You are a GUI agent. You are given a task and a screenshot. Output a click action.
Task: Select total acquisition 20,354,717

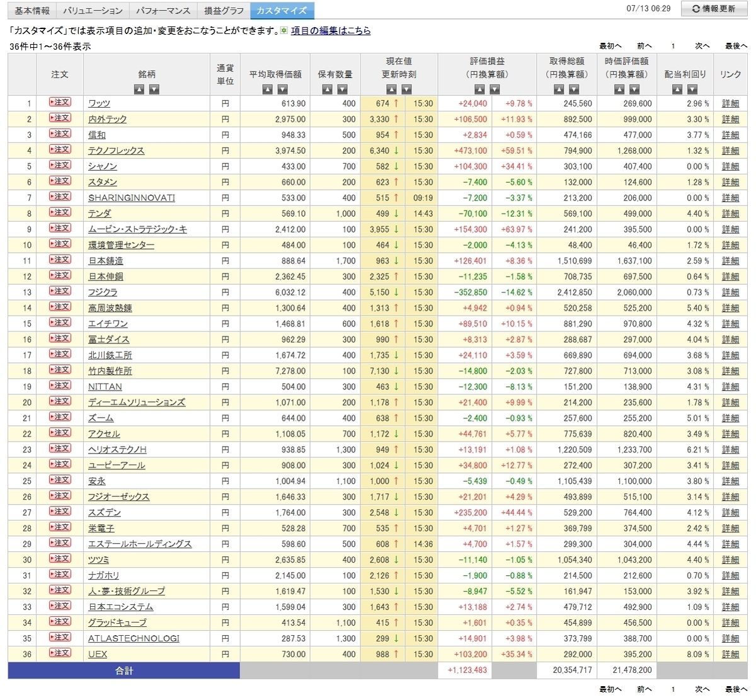(x=573, y=670)
